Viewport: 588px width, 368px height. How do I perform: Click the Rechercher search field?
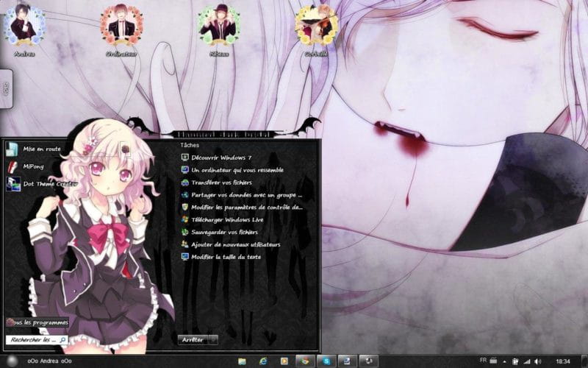[35, 340]
